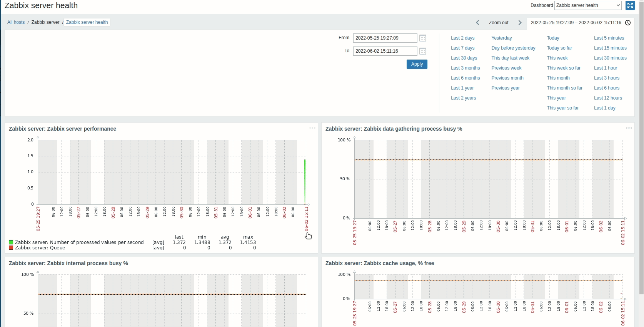Open actions menu of data gathering process widget
Image resolution: width=644 pixels, height=327 pixels.
click(629, 128)
